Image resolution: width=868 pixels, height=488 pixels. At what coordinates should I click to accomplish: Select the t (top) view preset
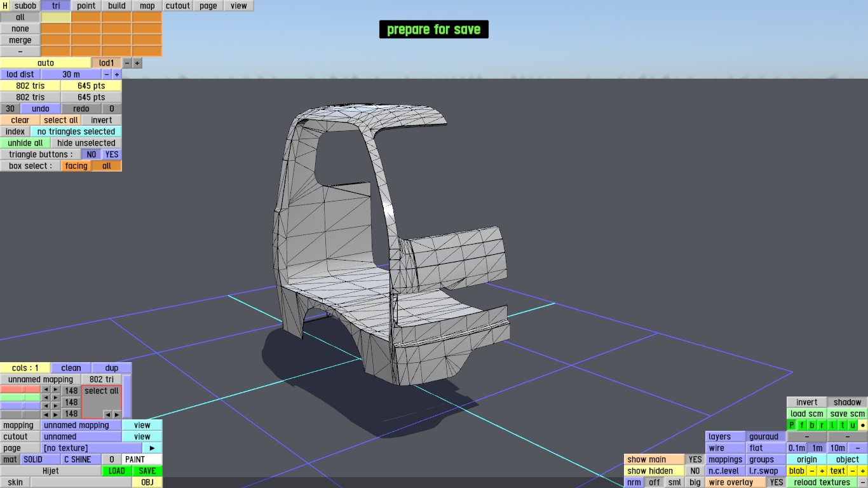pos(843,425)
